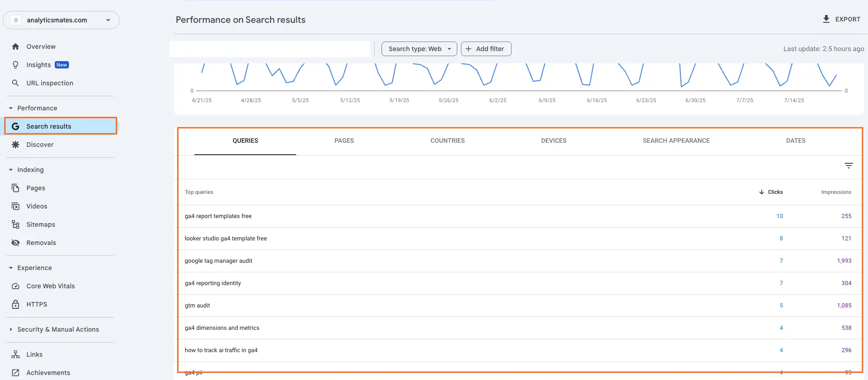Image resolution: width=868 pixels, height=380 pixels.
Task: Select query "google tag manager audit"
Action: coord(219,261)
